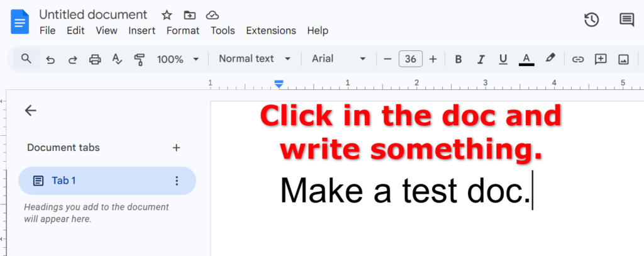
Task: Open the 100% zoom dropdown
Action: [177, 59]
